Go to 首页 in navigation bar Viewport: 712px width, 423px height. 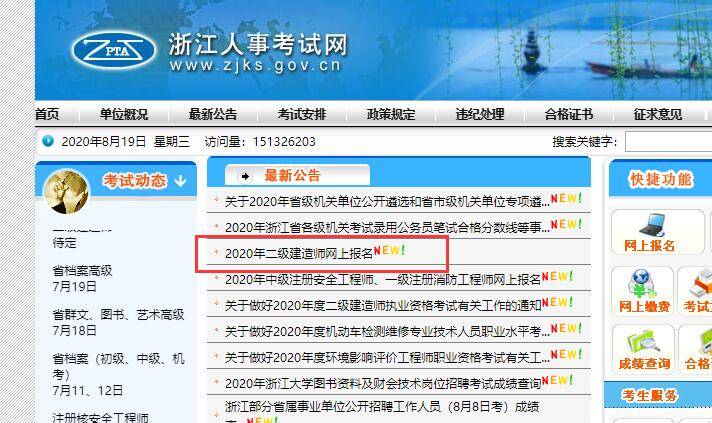click(x=47, y=114)
